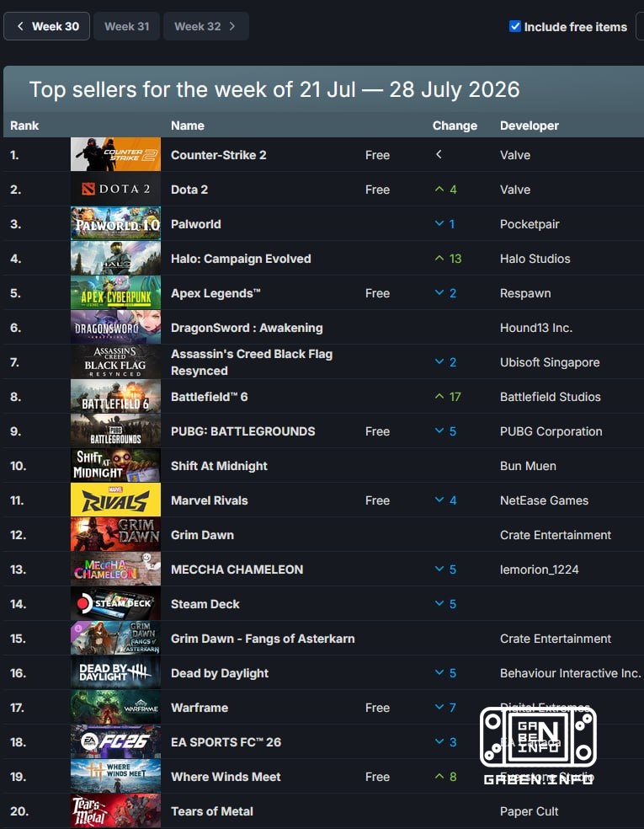Screen dimensions: 644x829
Task: Open the Dota 2 game thumbnail
Action: click(115, 189)
